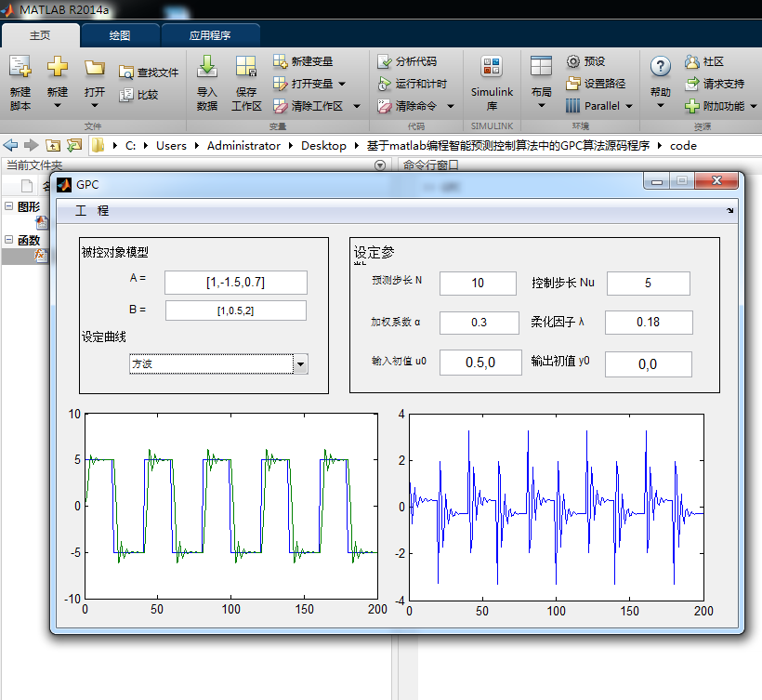Click the Clear Commands (清除命令) icon

point(385,106)
